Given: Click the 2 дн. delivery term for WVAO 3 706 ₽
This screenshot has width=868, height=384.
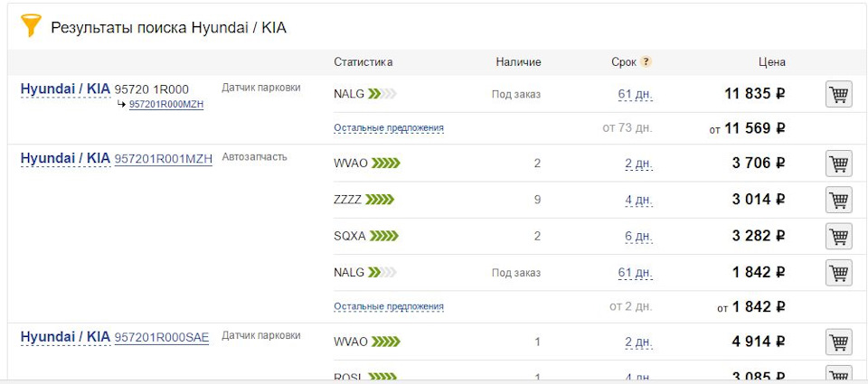Looking at the screenshot, I should coord(637,164).
